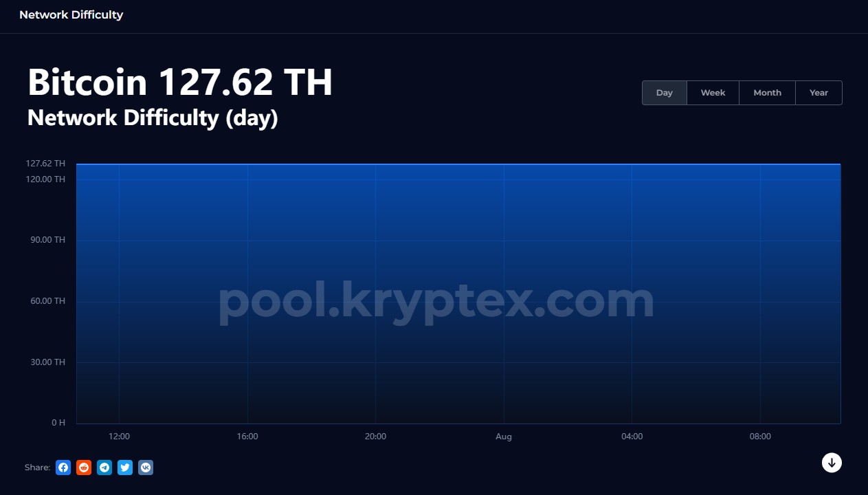Screen dimensions: 868x495
Task: Click the 08:00 time axis label
Action: [x=760, y=437]
